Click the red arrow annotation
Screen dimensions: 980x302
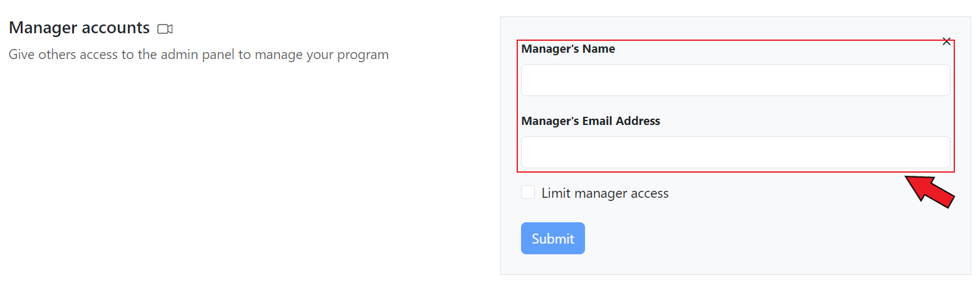coord(930,191)
